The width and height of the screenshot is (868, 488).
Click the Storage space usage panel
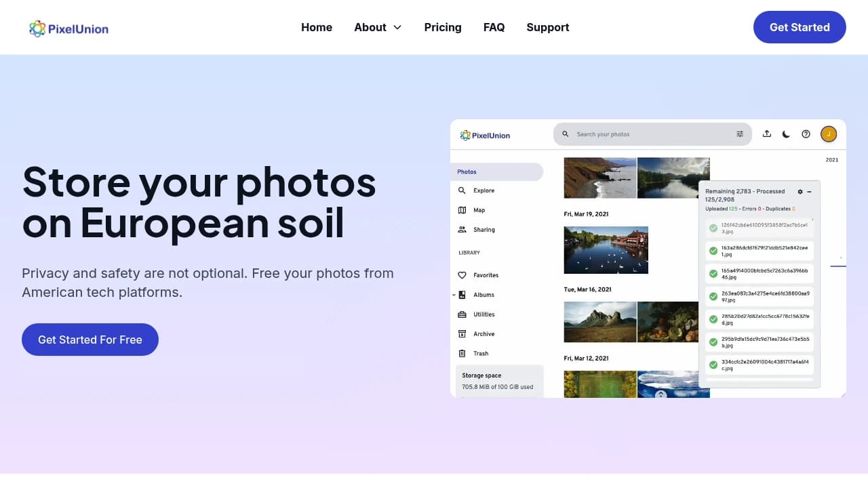(500, 381)
